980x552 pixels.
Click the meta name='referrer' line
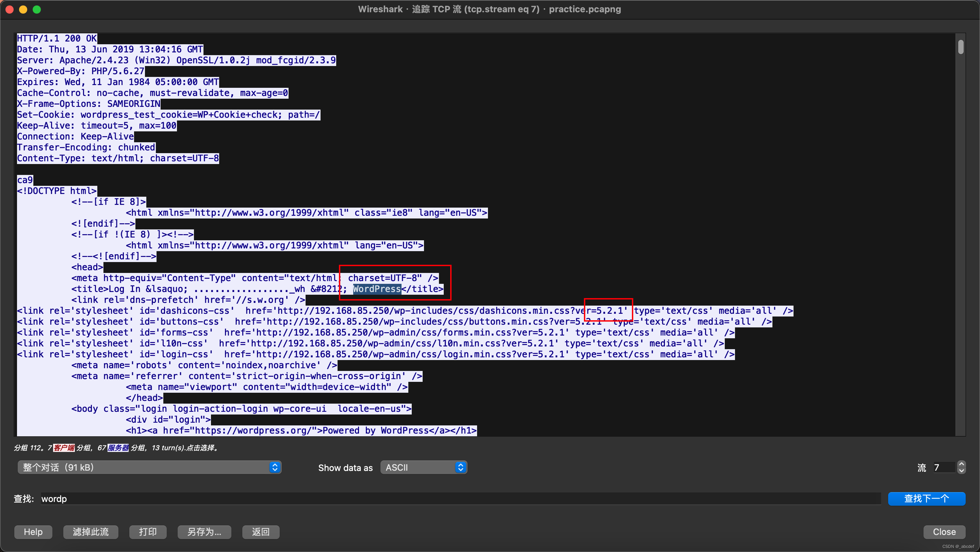(247, 376)
